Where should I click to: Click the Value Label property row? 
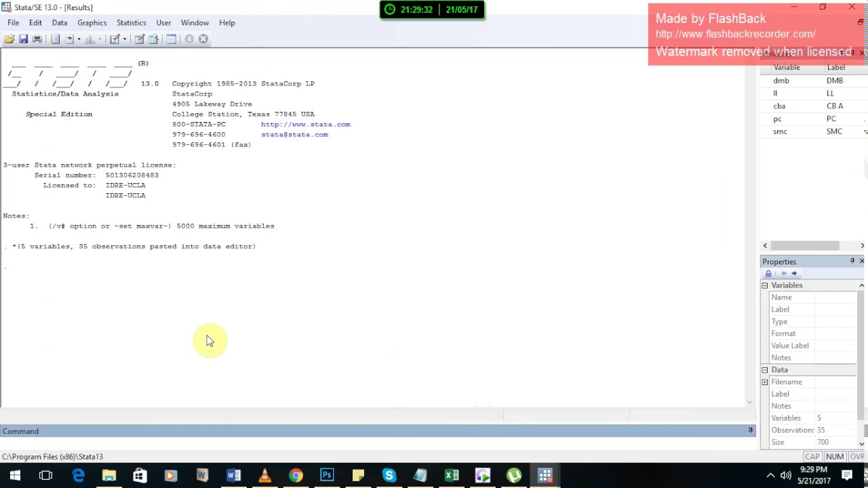[814, 346]
